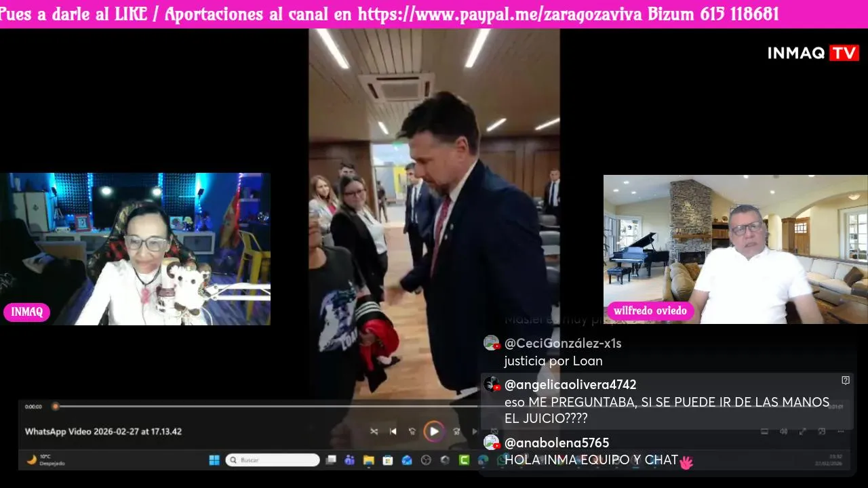Open Microsoft Store from the taskbar
The height and width of the screenshot is (488, 868).
388,460
